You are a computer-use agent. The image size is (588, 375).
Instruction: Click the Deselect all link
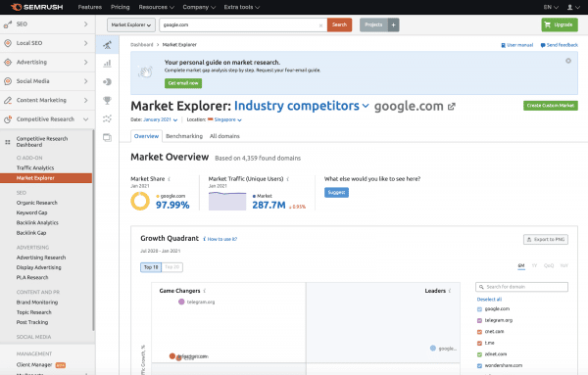pos(489,300)
